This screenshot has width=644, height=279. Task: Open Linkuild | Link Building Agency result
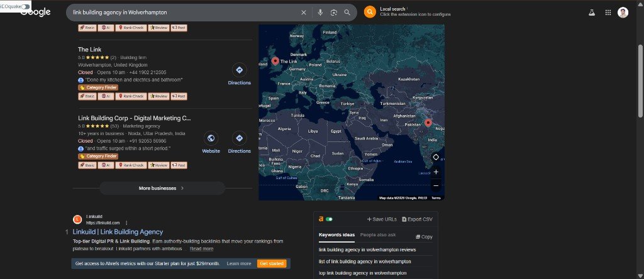click(x=118, y=232)
